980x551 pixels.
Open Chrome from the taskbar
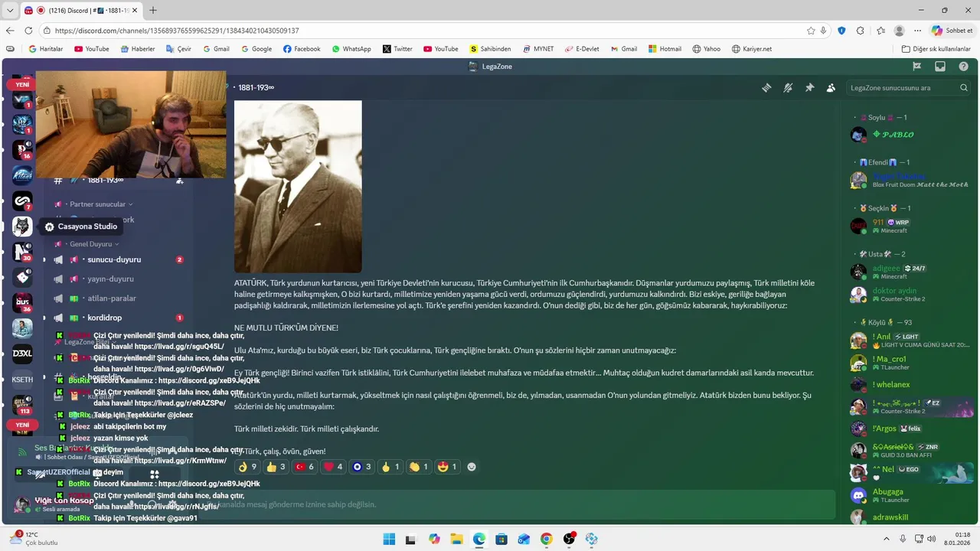point(546,539)
